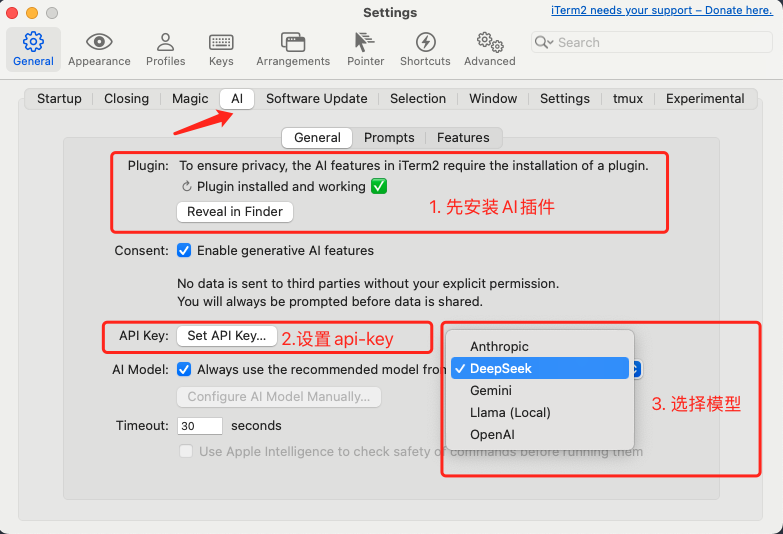
Task: Click the plugin status refresh icon
Action: click(x=186, y=186)
